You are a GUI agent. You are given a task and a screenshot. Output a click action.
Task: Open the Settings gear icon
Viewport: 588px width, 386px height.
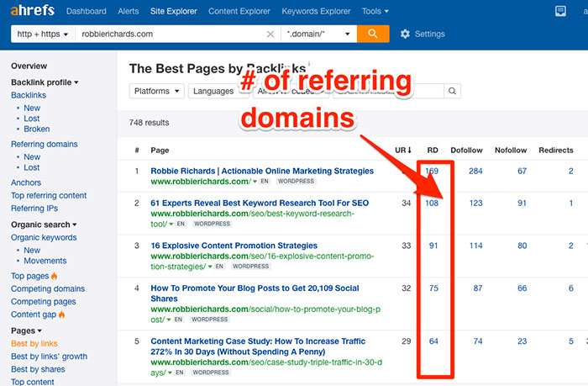405,34
